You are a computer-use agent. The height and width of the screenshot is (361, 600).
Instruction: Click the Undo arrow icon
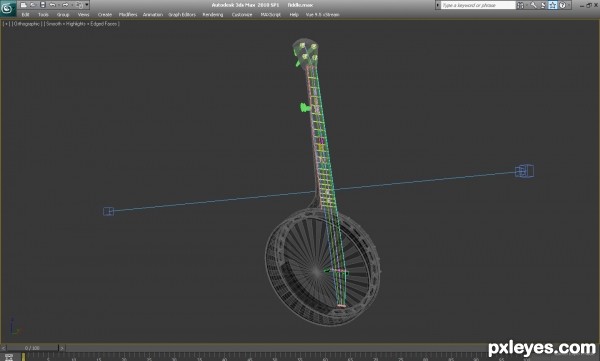[x=52, y=5]
